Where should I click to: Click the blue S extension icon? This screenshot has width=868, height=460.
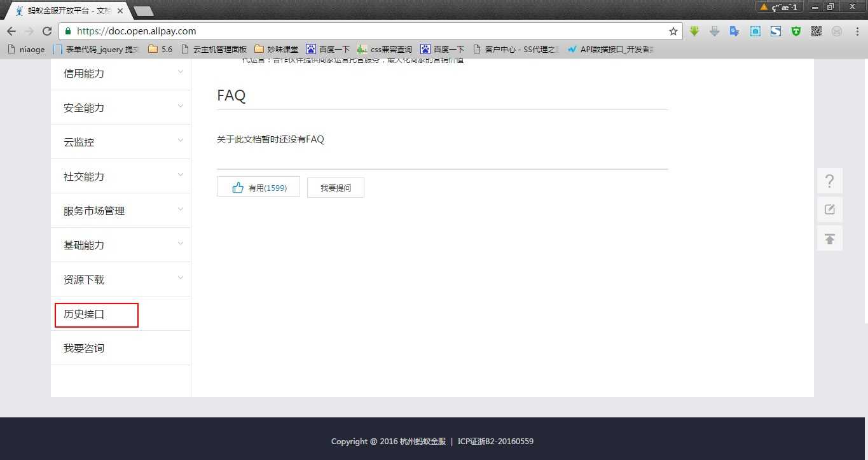tap(776, 31)
